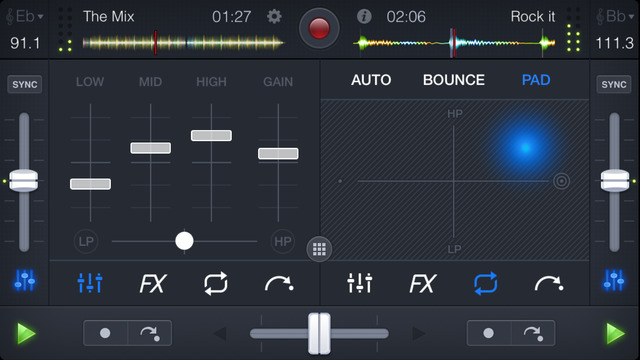This screenshot has width=640, height=360.
Task: Select the HP filter button
Action: [x=282, y=242]
